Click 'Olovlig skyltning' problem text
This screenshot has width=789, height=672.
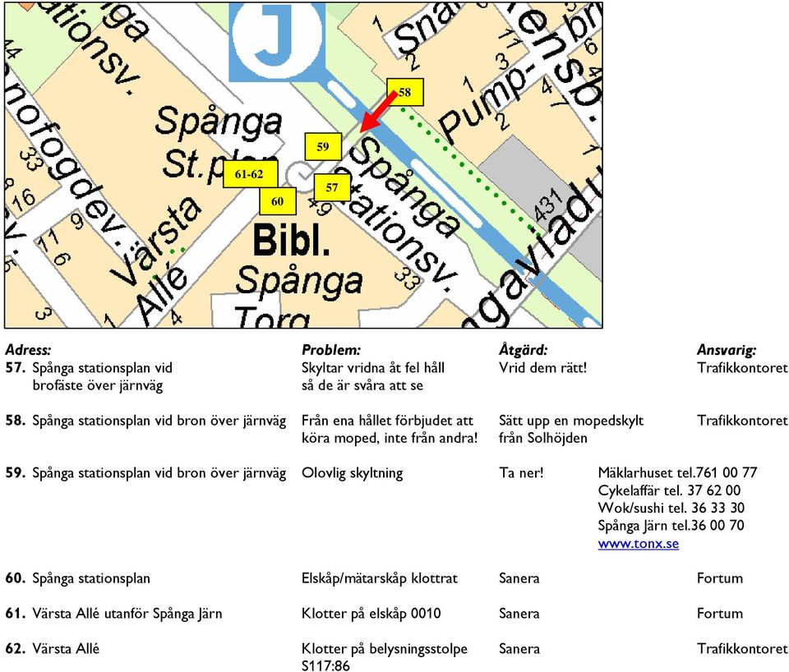pos(353,473)
